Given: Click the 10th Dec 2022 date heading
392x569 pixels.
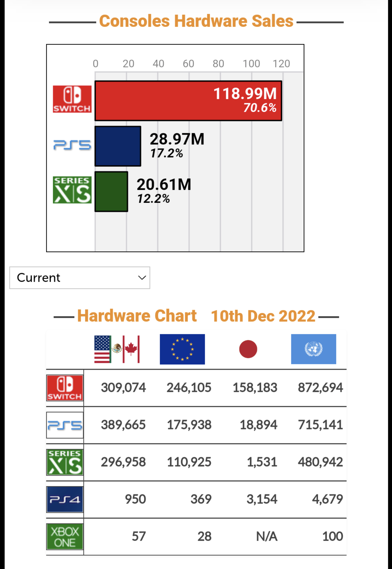Looking at the screenshot, I should (x=263, y=316).
